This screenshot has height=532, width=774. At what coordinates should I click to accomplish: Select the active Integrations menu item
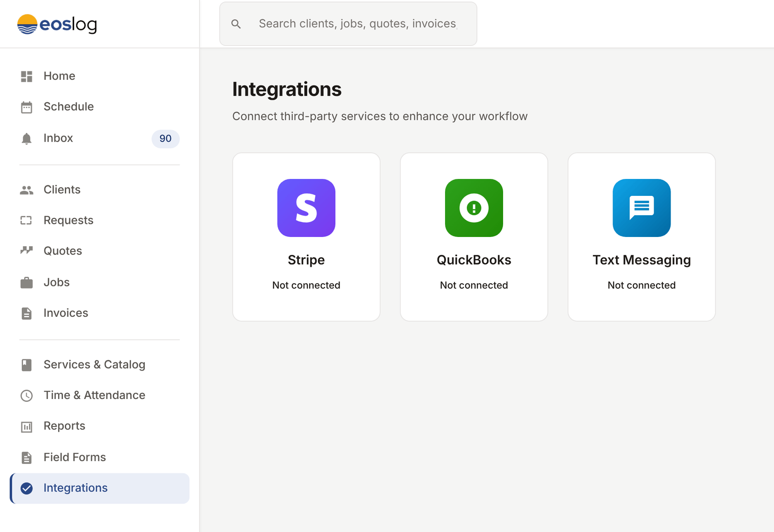point(100,488)
